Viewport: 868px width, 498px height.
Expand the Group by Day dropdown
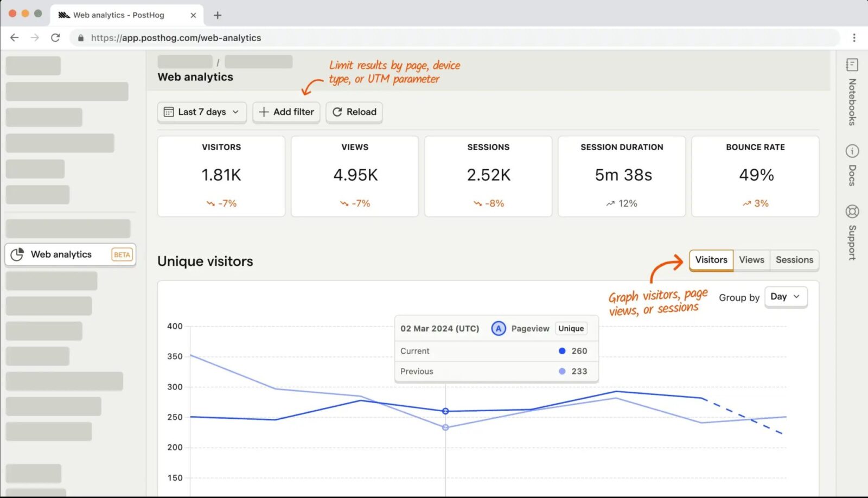[786, 297]
